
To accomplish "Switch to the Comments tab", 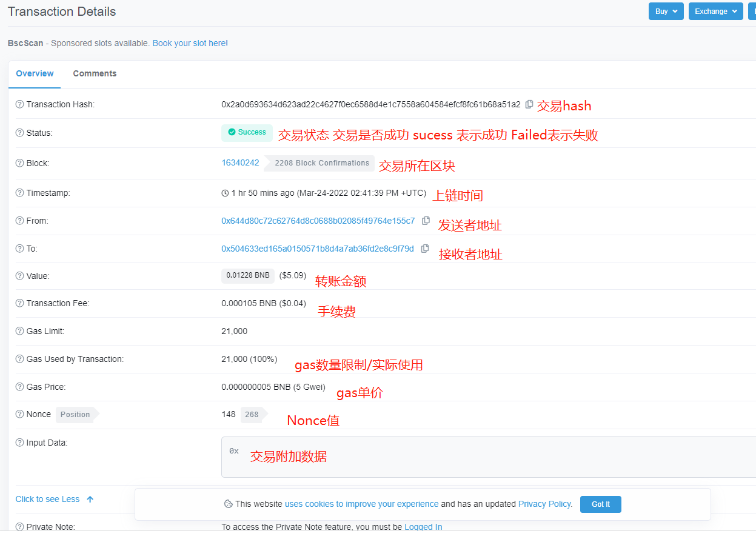I will coord(95,73).
